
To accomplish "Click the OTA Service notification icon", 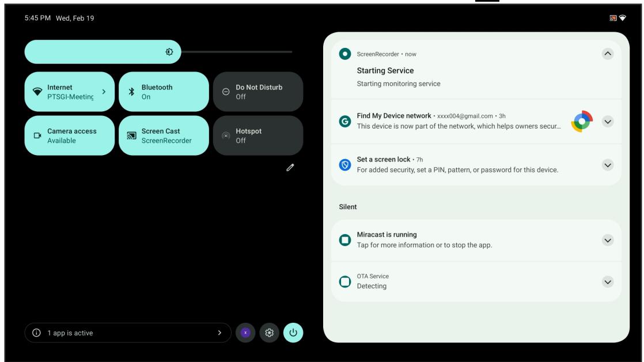I will tap(345, 281).
